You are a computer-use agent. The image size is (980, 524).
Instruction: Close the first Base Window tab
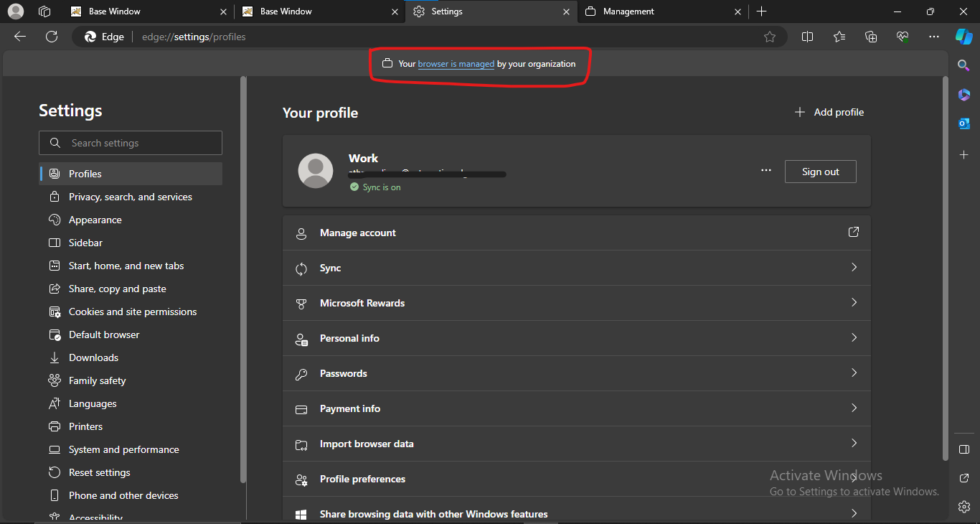223,11
